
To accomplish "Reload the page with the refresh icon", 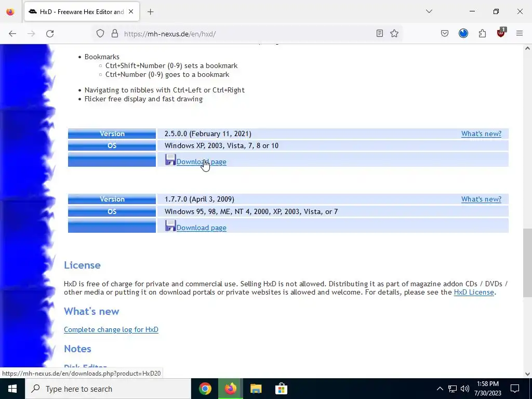I will [x=50, y=34].
